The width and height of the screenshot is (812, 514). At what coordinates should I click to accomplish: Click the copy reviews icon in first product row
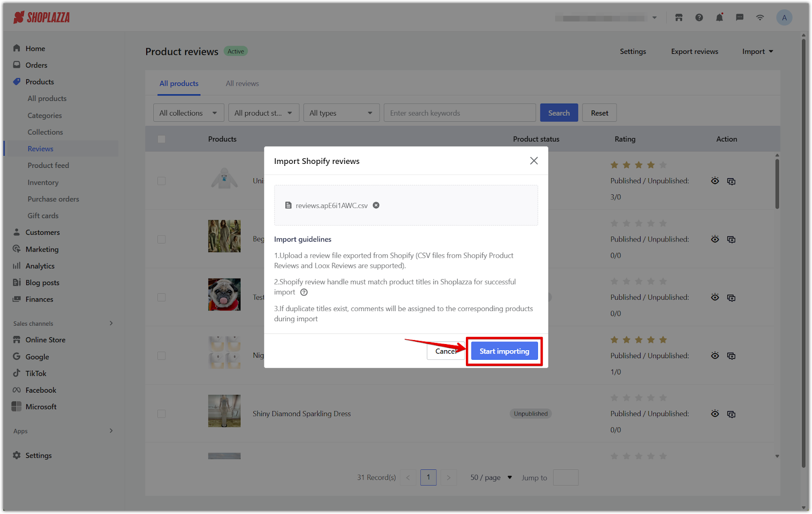pyautogui.click(x=731, y=181)
